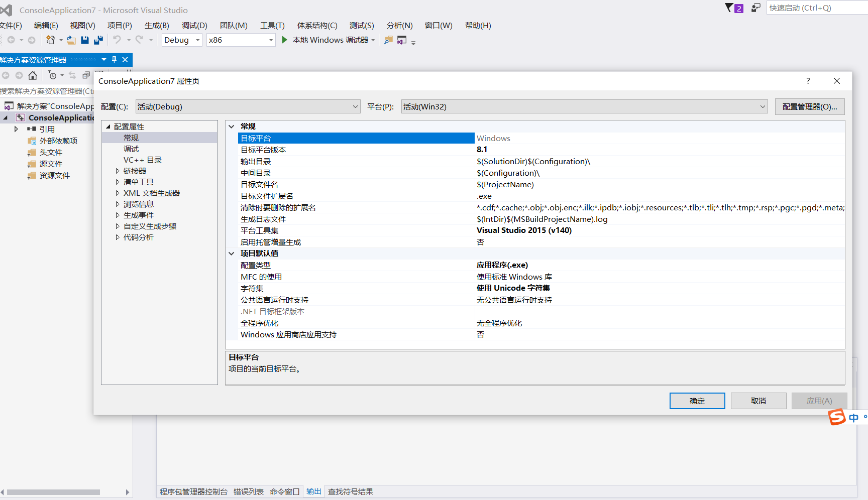
Task: Click the Undo toolbar icon
Action: point(117,40)
